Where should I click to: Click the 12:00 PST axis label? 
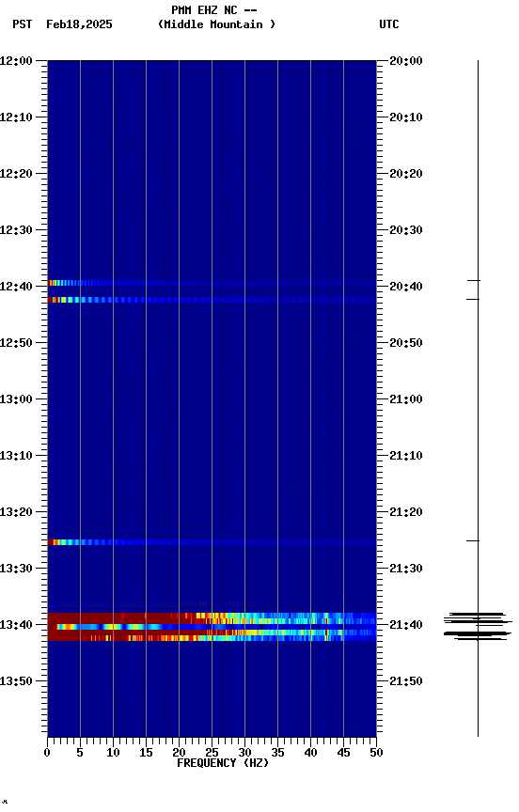pos(16,61)
